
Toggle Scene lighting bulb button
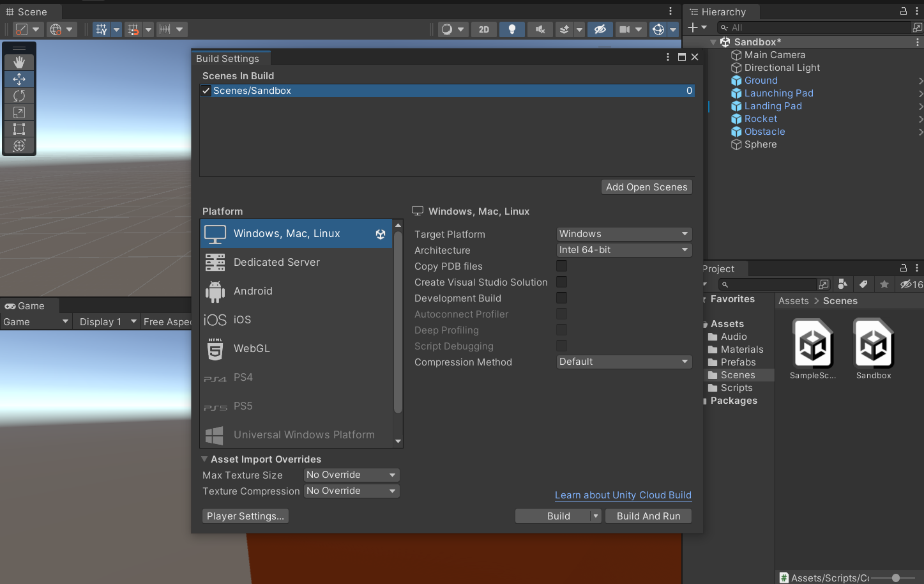click(511, 29)
